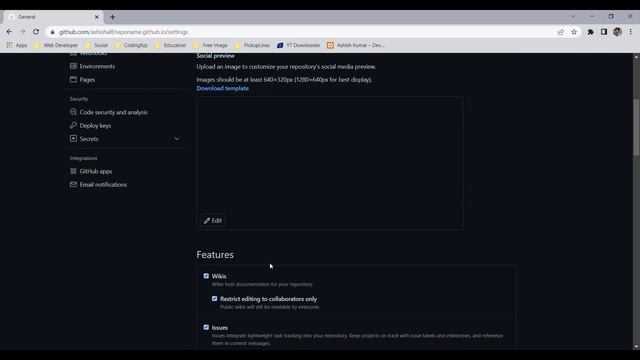Click the Secrets asterisk icon
This screenshot has width=640, height=360.
(x=73, y=139)
